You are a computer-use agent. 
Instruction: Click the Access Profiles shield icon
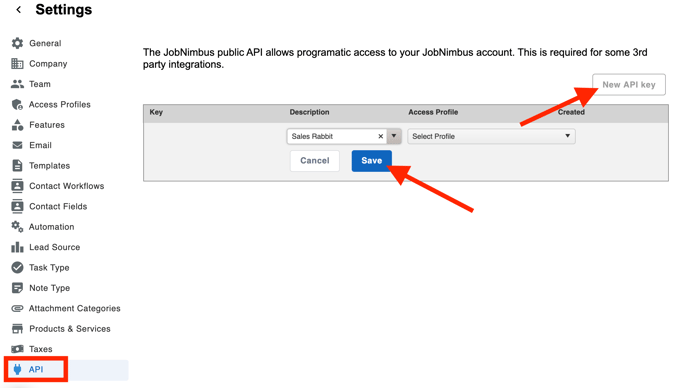pos(17,104)
